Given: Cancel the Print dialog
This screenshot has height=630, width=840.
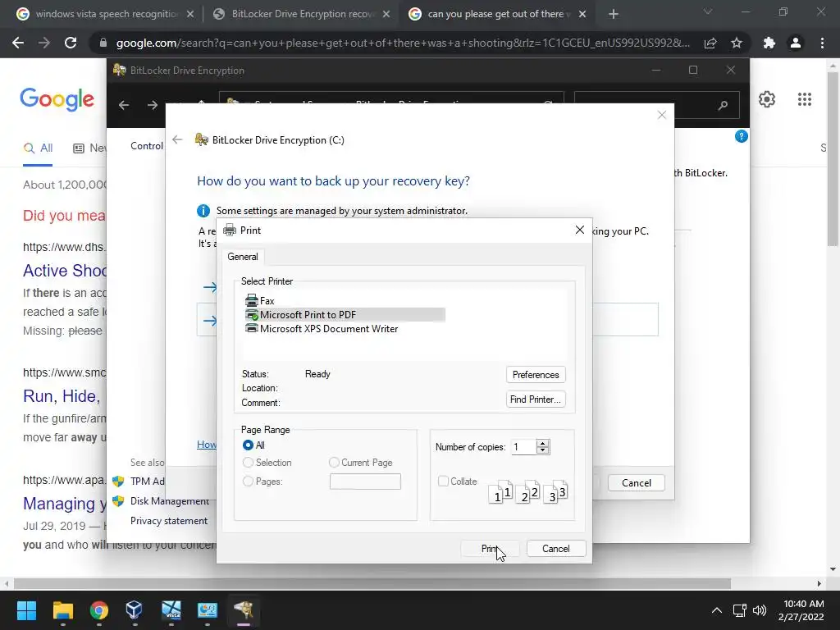Looking at the screenshot, I should click(555, 549).
